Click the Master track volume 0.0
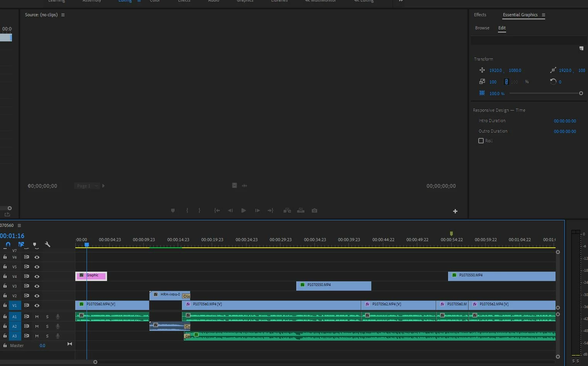Screen dimensions: 588x366 tap(42, 346)
